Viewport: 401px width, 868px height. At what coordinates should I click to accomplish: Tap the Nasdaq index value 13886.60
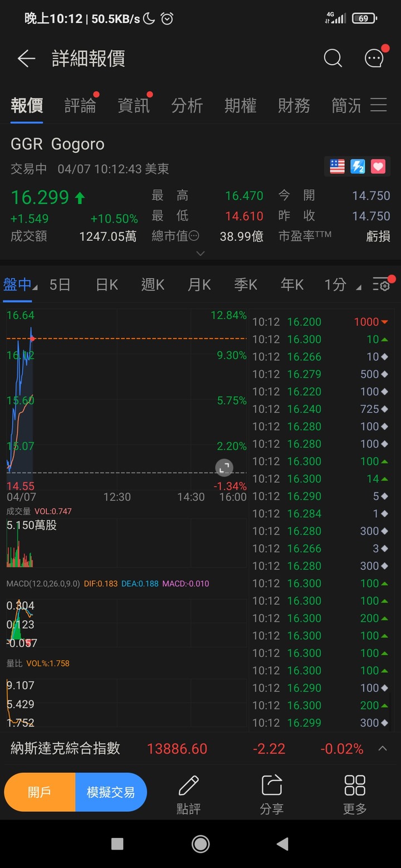(x=177, y=749)
